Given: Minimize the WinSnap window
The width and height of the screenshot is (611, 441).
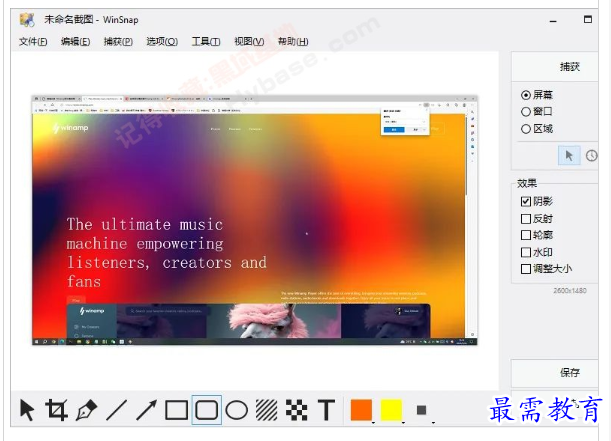Looking at the screenshot, I should (553, 21).
